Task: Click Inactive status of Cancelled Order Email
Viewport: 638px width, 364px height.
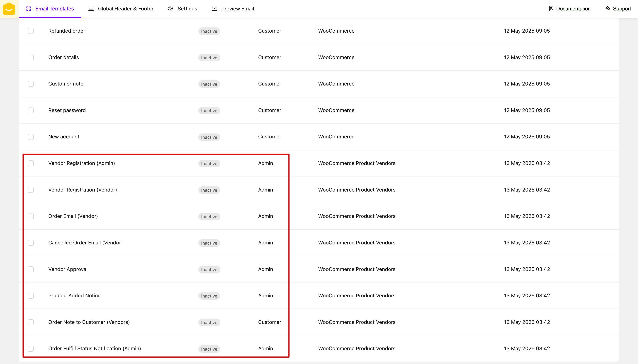Action: [209, 243]
